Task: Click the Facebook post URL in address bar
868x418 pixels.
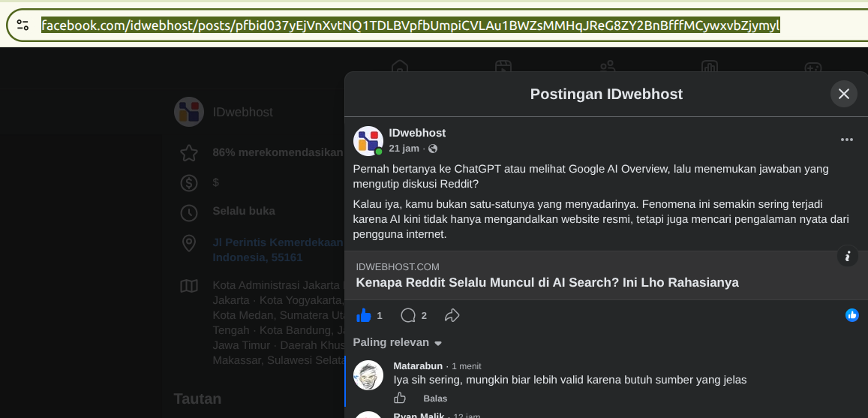Action: coord(410,25)
